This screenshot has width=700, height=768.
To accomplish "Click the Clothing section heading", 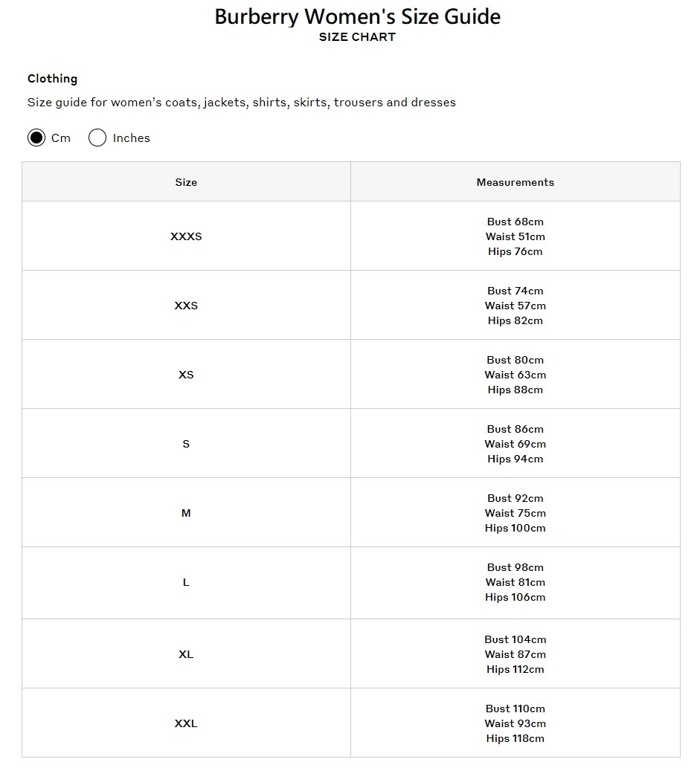I will click(52, 78).
